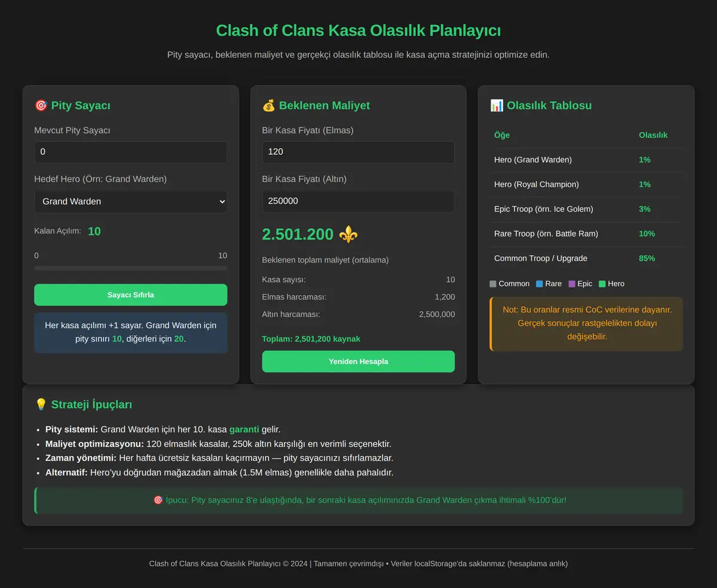The height and width of the screenshot is (588, 717).
Task: Click the Elmas harcaması value 1,200
Action: pyautogui.click(x=445, y=297)
